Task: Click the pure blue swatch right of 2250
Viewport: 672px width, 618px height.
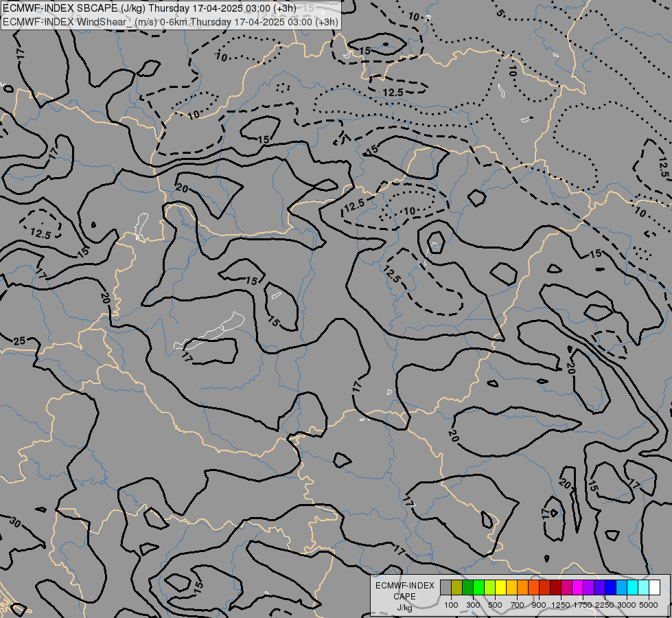Action: coord(610,588)
